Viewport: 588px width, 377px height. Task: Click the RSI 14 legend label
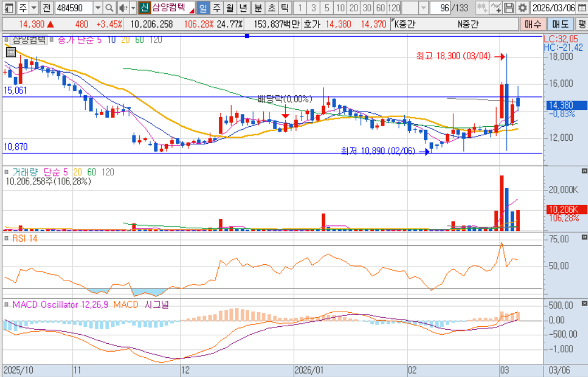coord(25,238)
